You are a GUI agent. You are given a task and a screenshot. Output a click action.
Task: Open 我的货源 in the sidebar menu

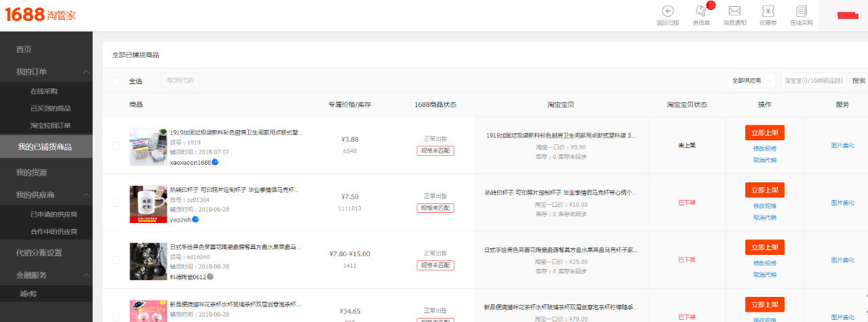[32, 172]
